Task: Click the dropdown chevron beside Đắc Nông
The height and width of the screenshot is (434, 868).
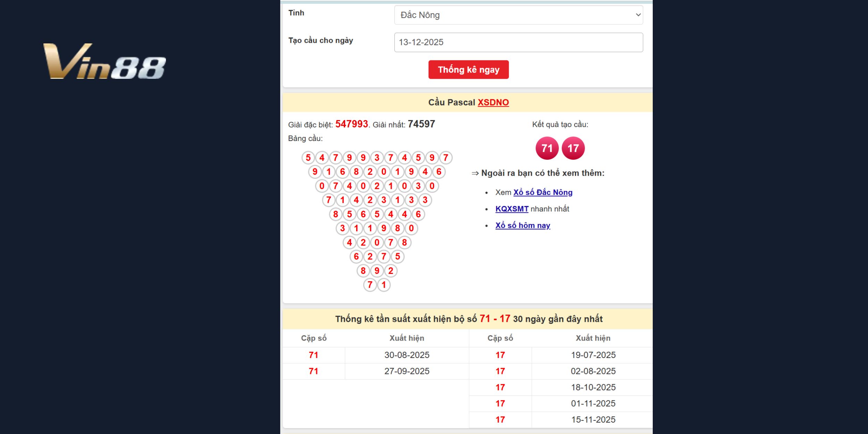Action: [x=638, y=15]
